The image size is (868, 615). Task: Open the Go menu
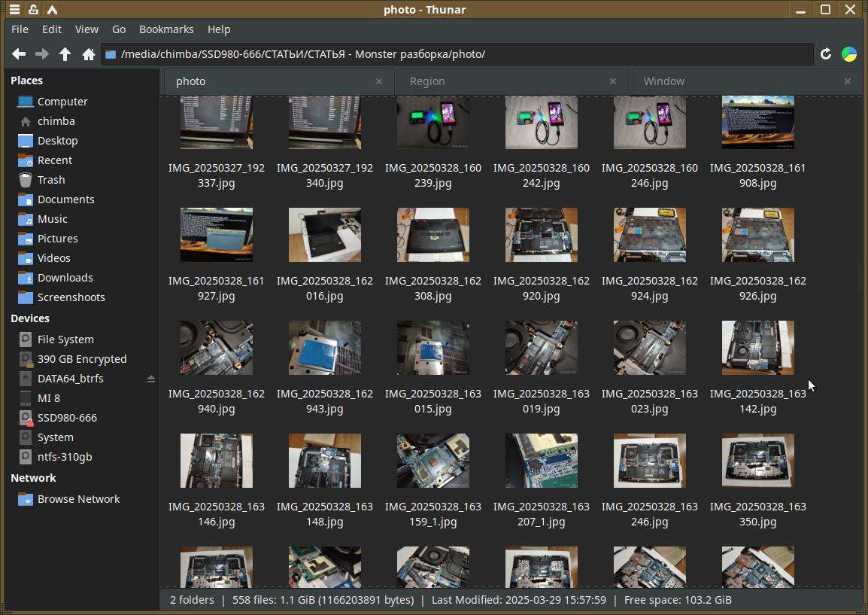coord(119,29)
